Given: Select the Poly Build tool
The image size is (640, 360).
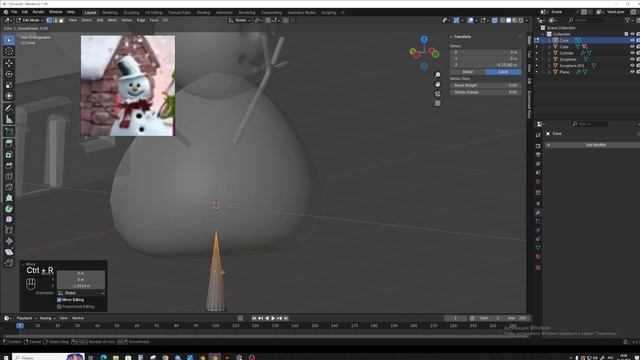Looking at the screenshot, I should [9, 198].
